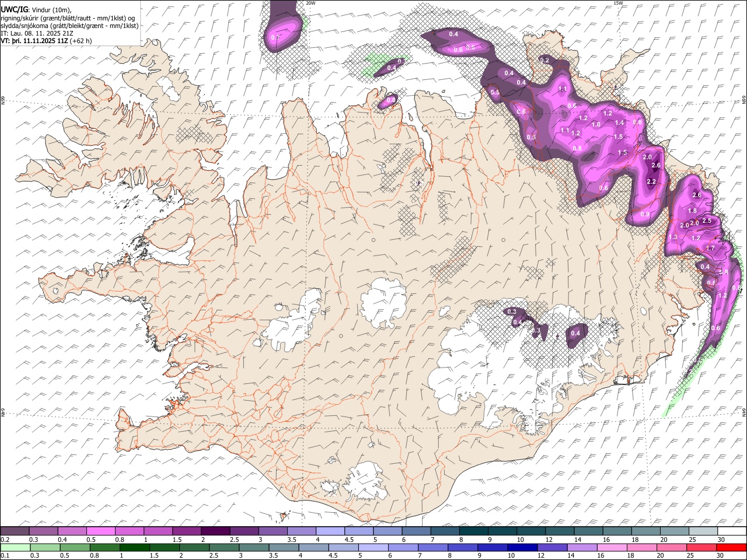Image resolution: width=747 pixels, height=560 pixels.
Task: Select the 'slydda/snjókoma' description line
Action: point(69,26)
